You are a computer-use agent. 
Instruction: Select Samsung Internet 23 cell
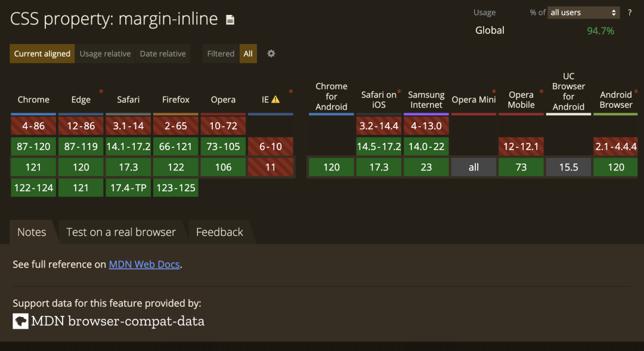coord(426,167)
